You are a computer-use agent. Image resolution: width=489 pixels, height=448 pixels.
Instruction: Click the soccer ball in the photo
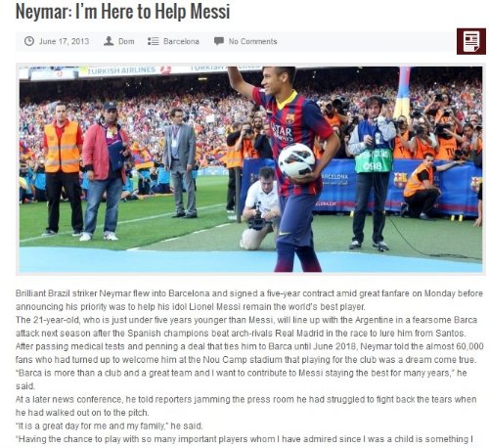(x=296, y=160)
